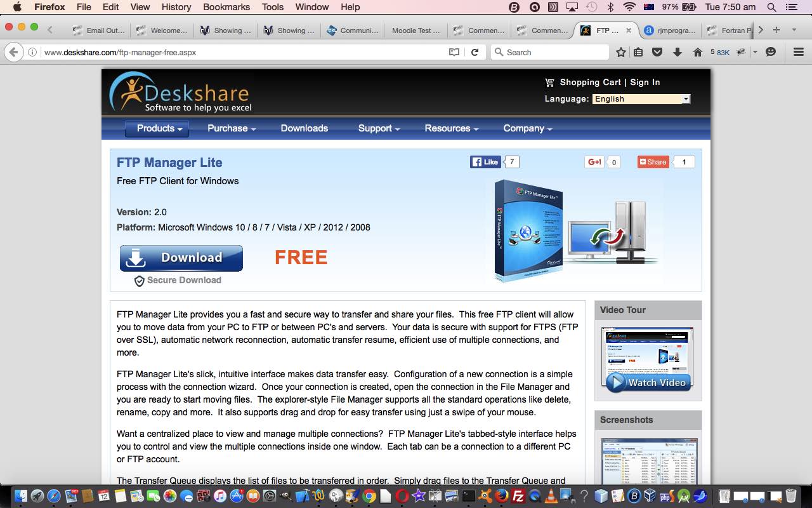Open the Bookmarks menu in menu bar
812x508 pixels.
(x=226, y=7)
